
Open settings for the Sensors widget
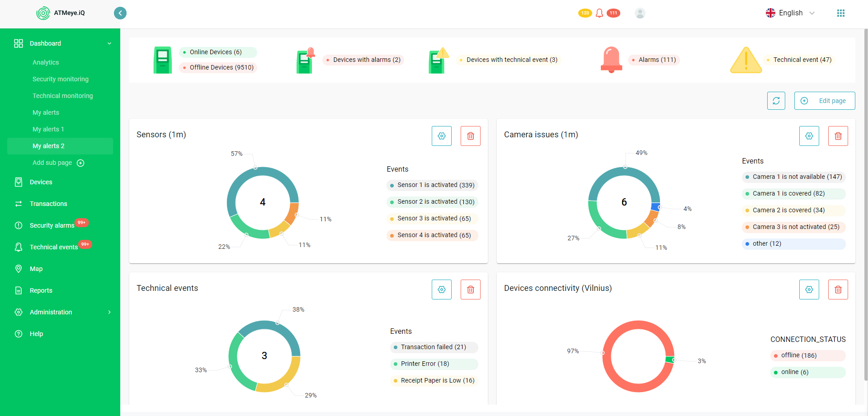[442, 136]
